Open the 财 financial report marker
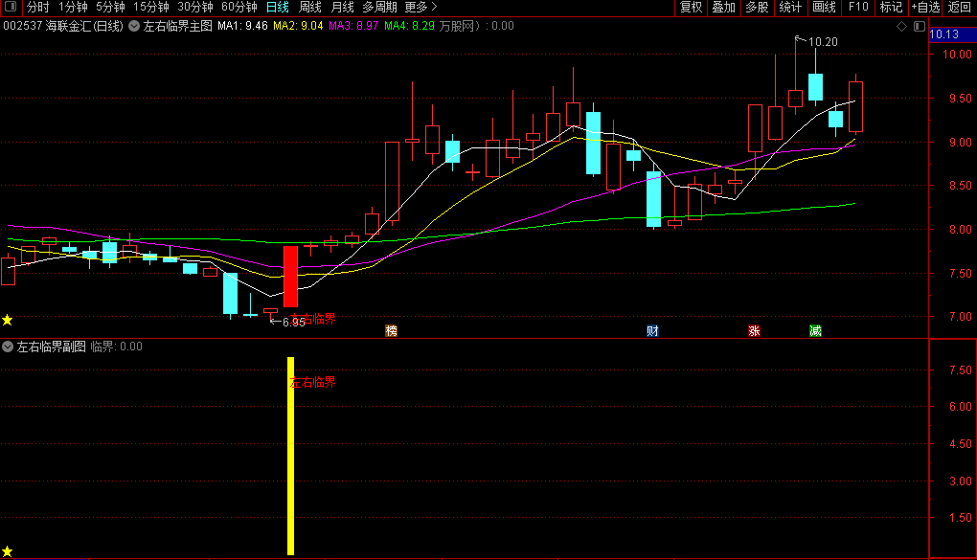The width and height of the screenshot is (977, 560). [x=652, y=331]
